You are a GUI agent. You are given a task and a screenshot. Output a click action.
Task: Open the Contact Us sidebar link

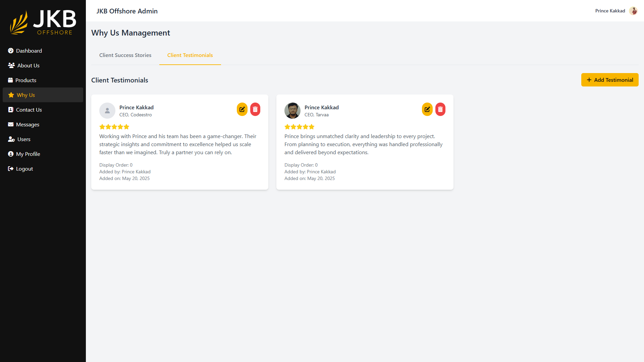(x=29, y=110)
